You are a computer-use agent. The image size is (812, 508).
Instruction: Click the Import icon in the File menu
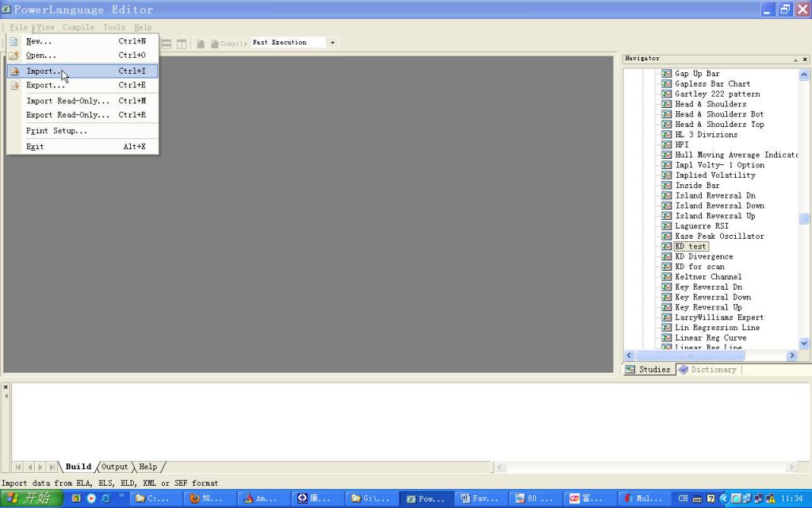[14, 71]
